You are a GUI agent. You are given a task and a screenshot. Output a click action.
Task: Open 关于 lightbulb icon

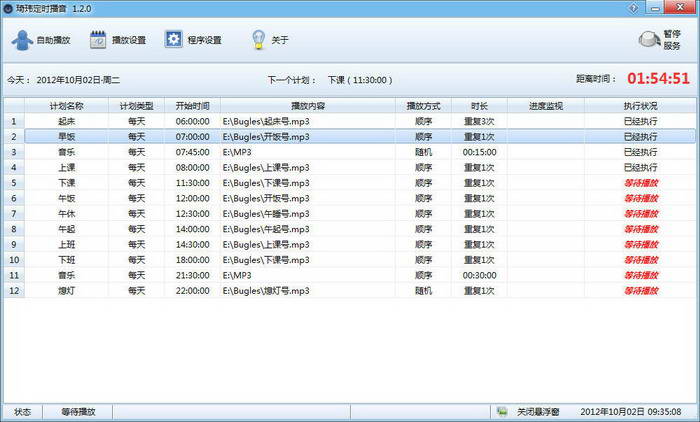tap(258, 40)
